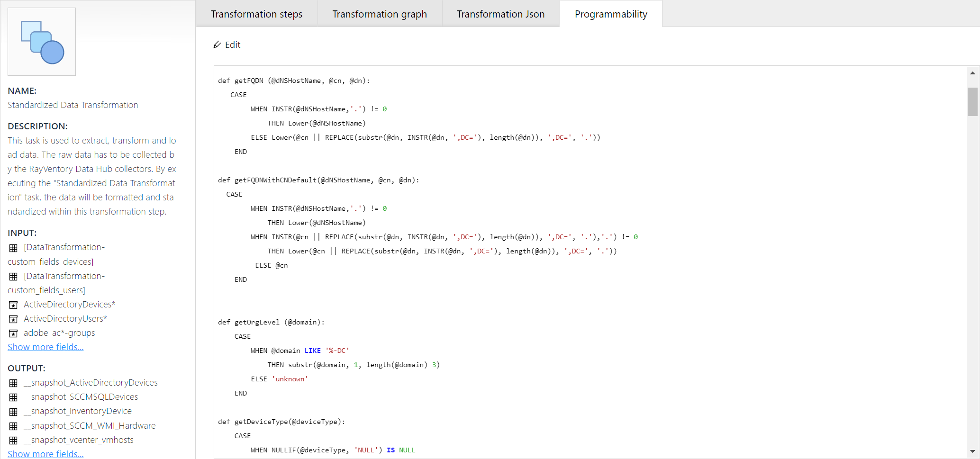This screenshot has height=459, width=980.
Task: Click the table icon beside __snapshot_SCCM_WMI_Hardware
Action: [13, 426]
